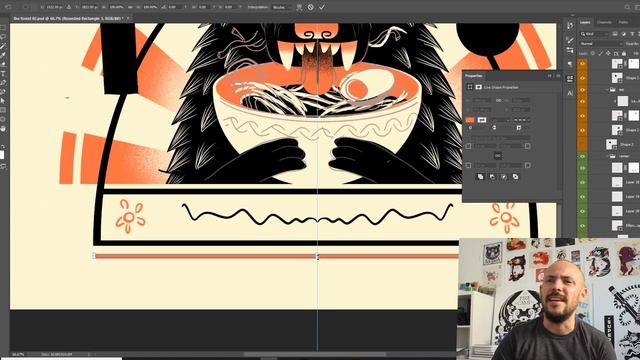Screen dimensions: 640x360
Task: Collapse the green-tagged group folder
Action: [x=607, y=156]
